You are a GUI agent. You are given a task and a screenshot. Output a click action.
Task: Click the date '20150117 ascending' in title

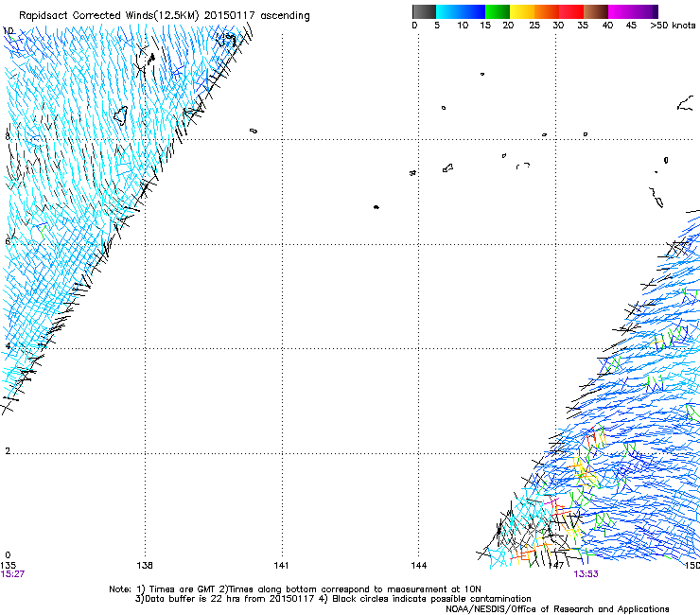click(256, 16)
